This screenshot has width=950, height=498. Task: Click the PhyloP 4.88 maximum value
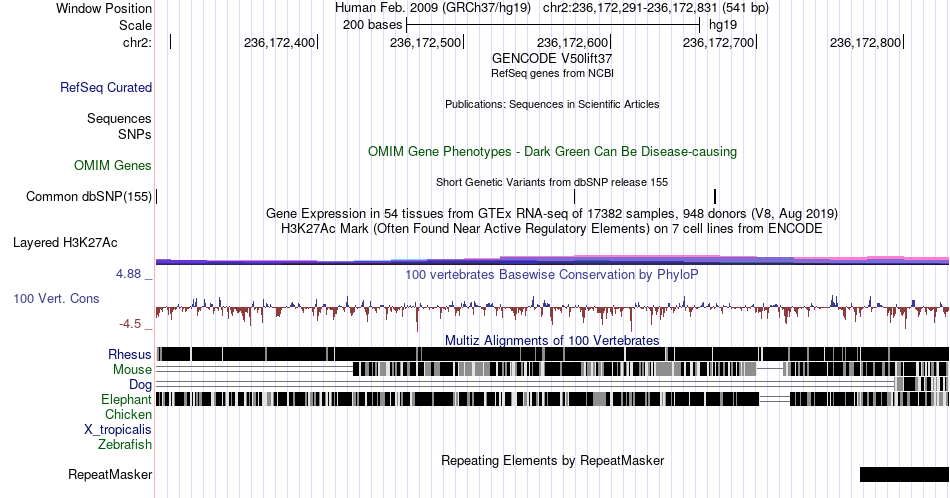click(128, 274)
